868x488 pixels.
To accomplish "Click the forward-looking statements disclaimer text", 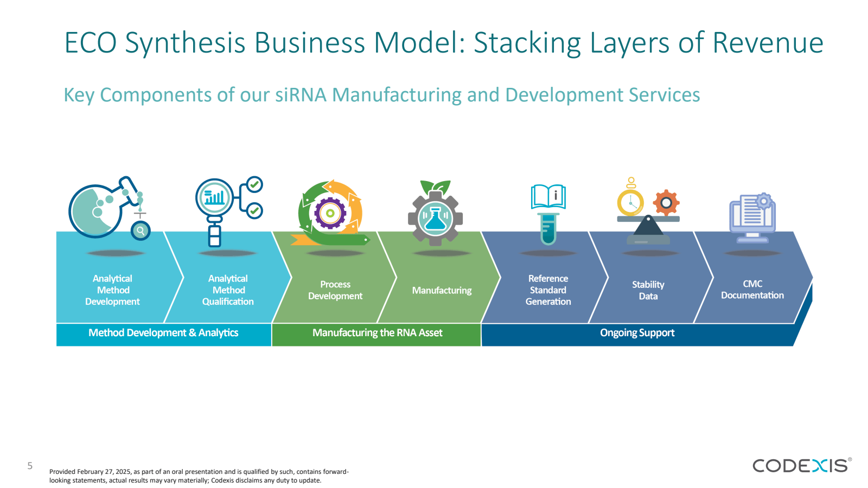I will pyautogui.click(x=199, y=476).
